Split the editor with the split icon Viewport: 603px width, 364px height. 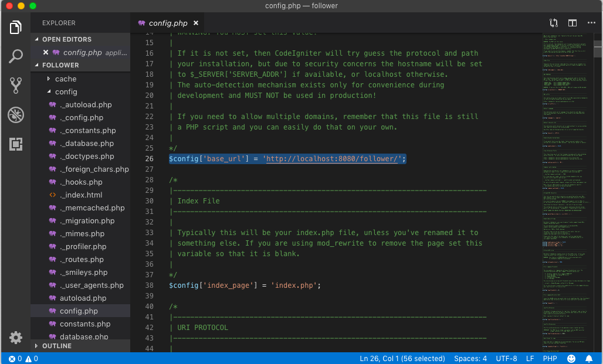click(x=572, y=23)
